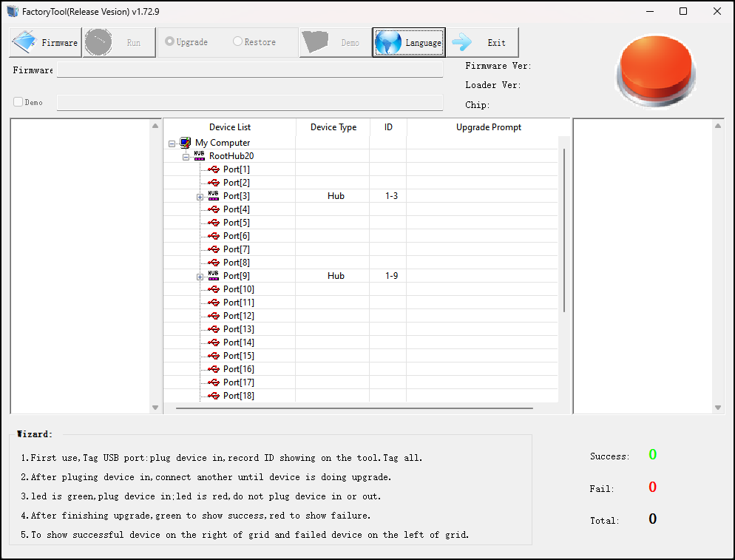Click the FactoryTool title bar app icon
735x560 pixels.
tap(13, 11)
